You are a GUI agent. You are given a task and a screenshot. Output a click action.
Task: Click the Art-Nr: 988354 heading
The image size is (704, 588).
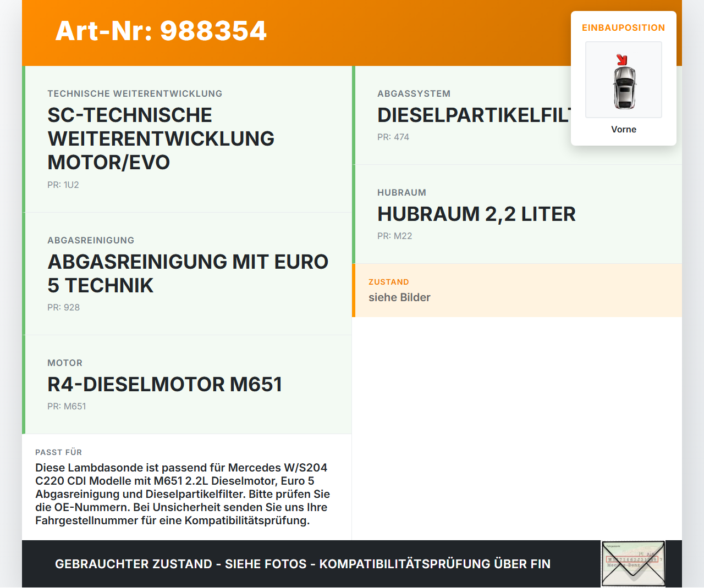[161, 31]
